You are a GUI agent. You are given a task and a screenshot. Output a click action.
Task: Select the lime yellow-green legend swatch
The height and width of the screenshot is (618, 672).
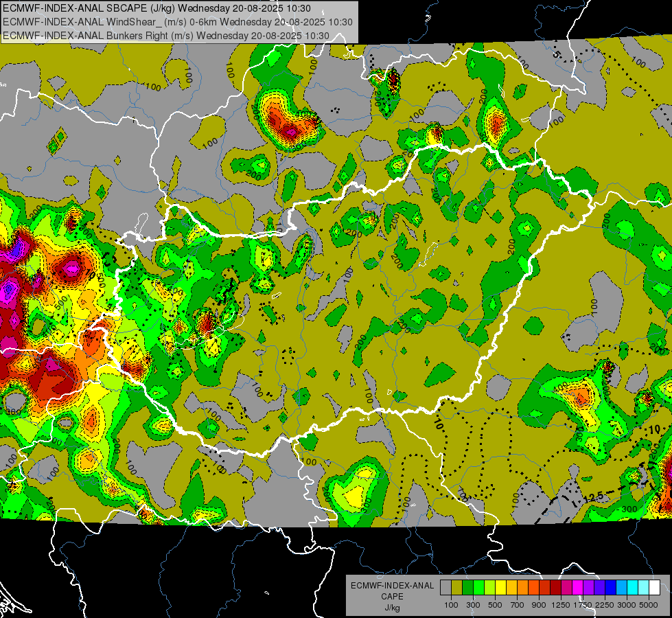(490, 587)
